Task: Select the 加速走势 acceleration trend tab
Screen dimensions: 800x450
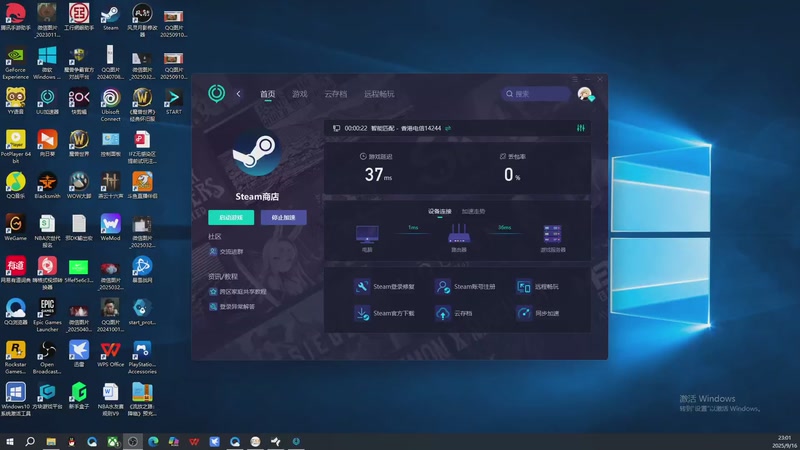Action: [473, 211]
